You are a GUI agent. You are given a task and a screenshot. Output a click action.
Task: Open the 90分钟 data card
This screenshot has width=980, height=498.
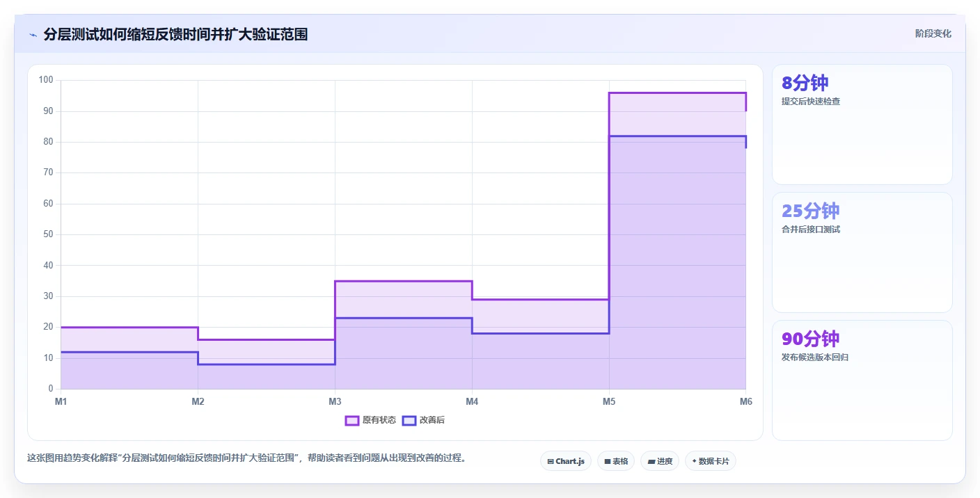coord(862,380)
